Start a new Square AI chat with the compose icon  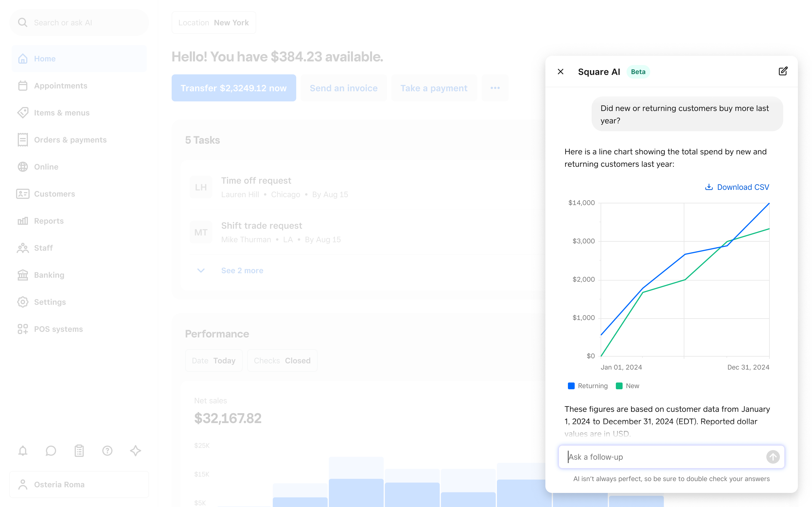[783, 72]
